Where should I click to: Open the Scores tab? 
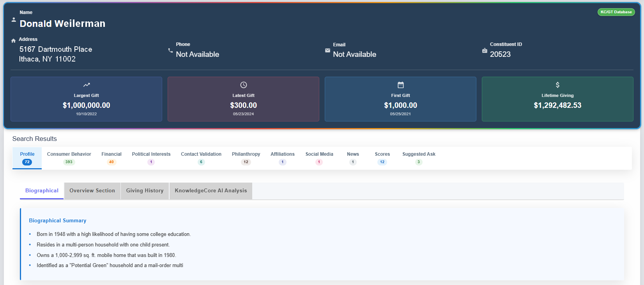pyautogui.click(x=382, y=158)
